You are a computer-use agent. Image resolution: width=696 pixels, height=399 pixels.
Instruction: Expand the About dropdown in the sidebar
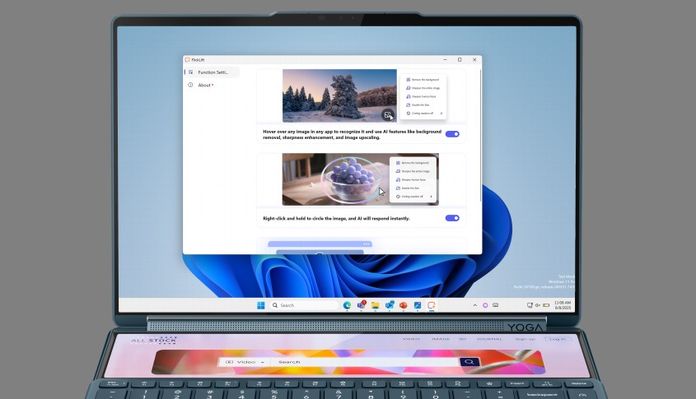point(206,85)
